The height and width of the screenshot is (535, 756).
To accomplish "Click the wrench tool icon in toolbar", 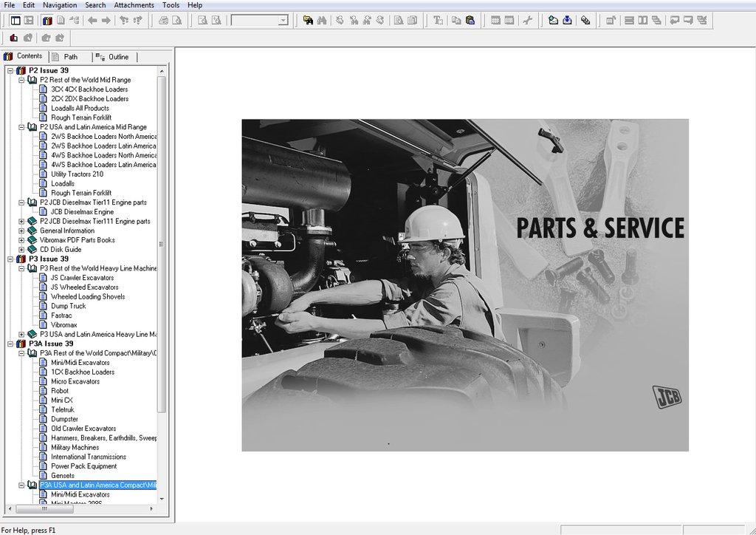I will tap(527, 21).
